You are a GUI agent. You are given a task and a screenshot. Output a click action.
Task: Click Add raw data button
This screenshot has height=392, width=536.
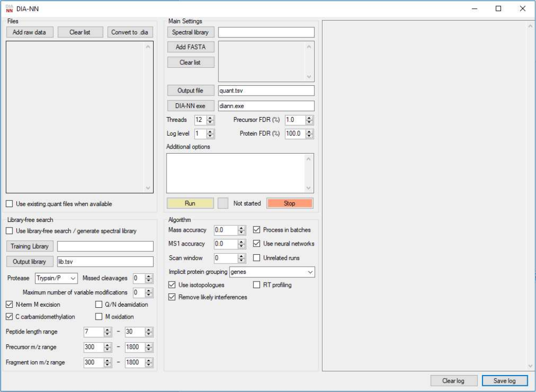pos(29,32)
